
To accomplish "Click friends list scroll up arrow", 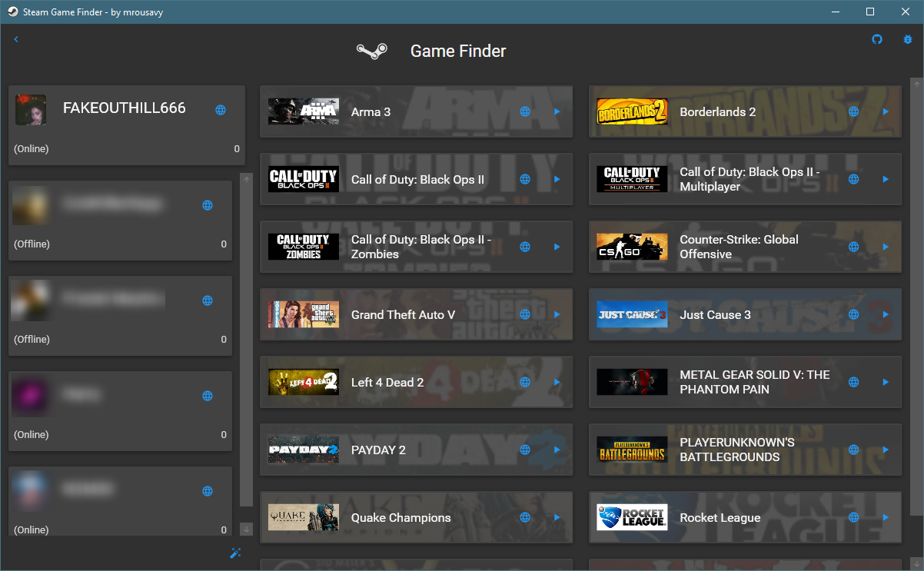I will (x=246, y=179).
